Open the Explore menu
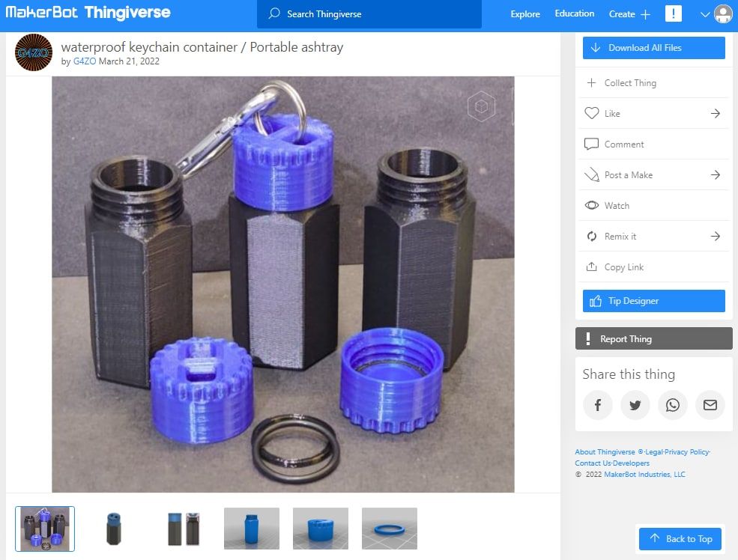 524,13
